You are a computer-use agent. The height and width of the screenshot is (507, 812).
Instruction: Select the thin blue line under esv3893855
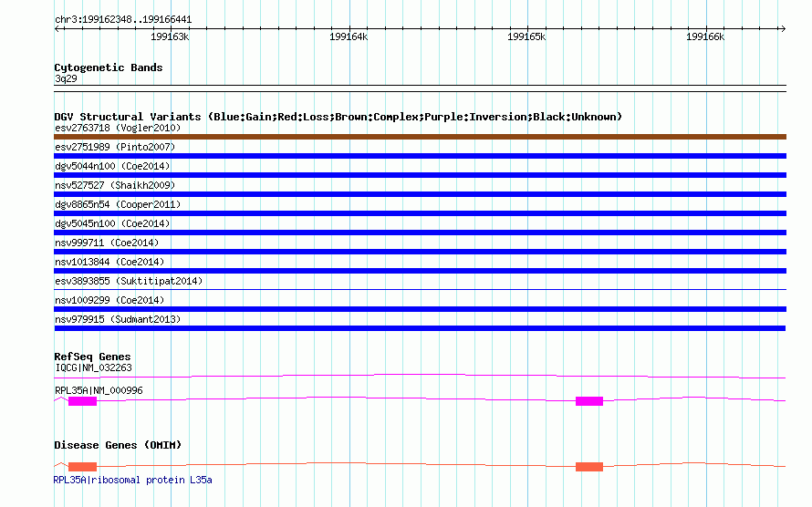[420, 289]
